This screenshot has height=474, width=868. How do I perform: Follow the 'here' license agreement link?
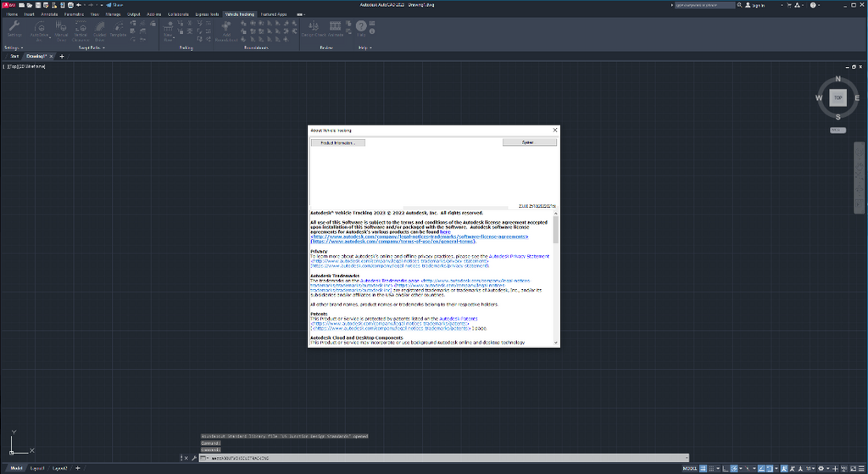pos(445,232)
